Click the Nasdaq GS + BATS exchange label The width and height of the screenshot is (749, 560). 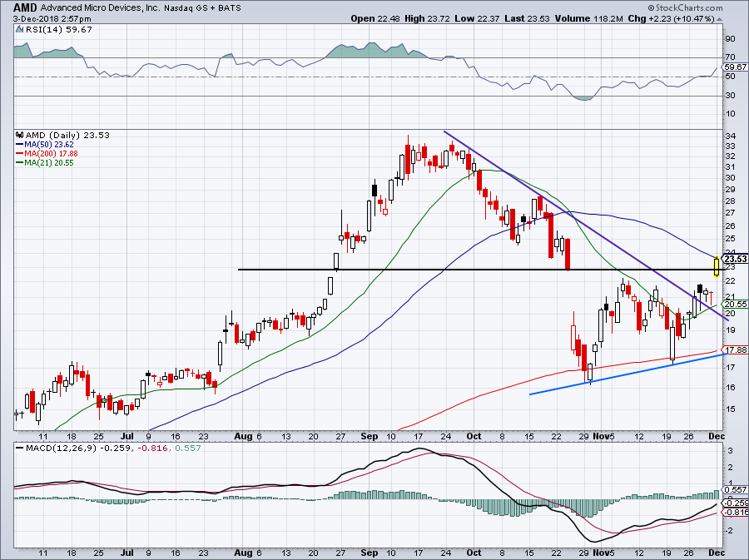(202, 8)
